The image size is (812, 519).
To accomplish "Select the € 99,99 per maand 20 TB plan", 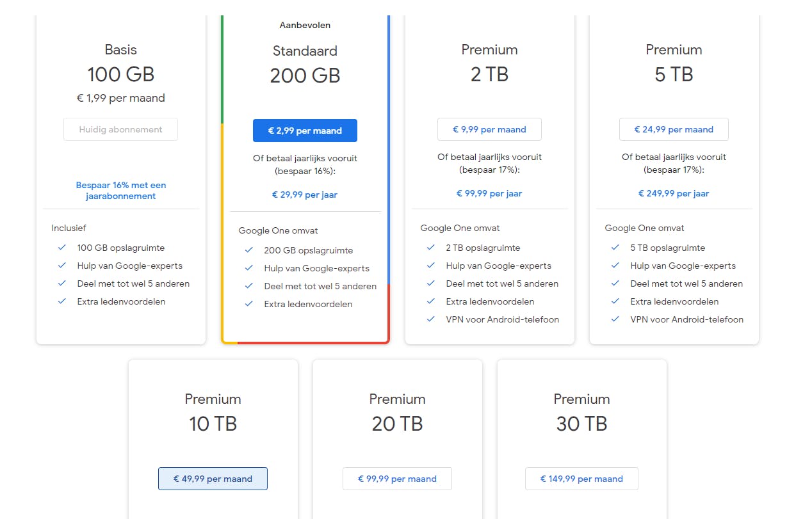I will (x=397, y=479).
